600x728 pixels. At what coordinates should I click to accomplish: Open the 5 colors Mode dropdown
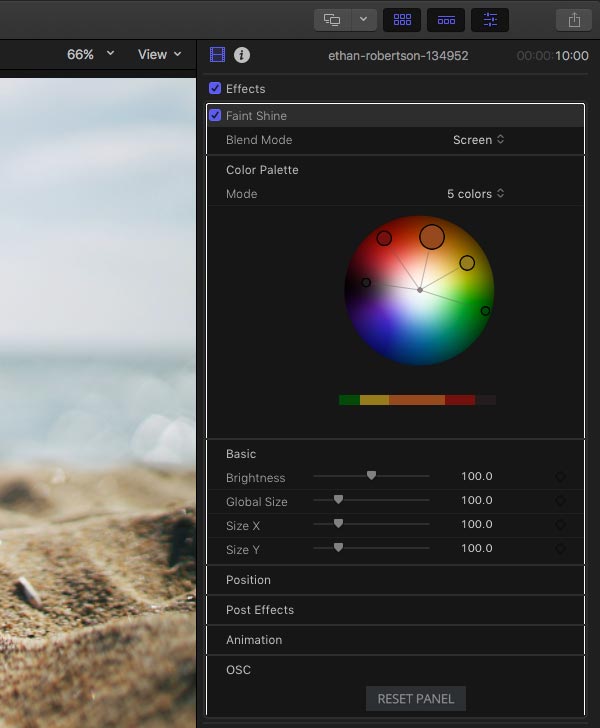tap(476, 194)
